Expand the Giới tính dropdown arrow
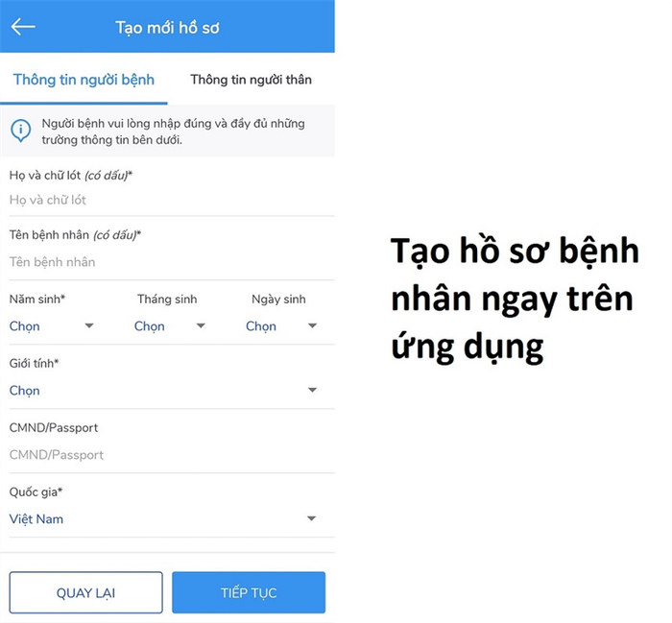 point(312,390)
